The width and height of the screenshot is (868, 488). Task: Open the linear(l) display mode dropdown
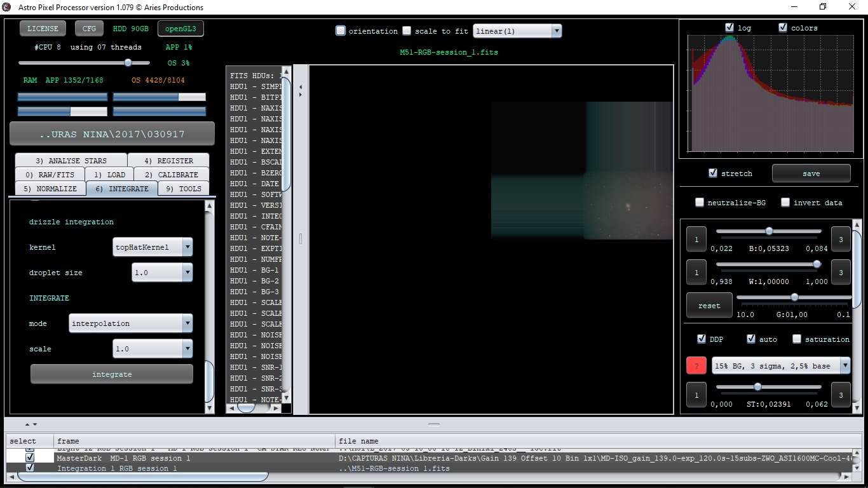(517, 30)
